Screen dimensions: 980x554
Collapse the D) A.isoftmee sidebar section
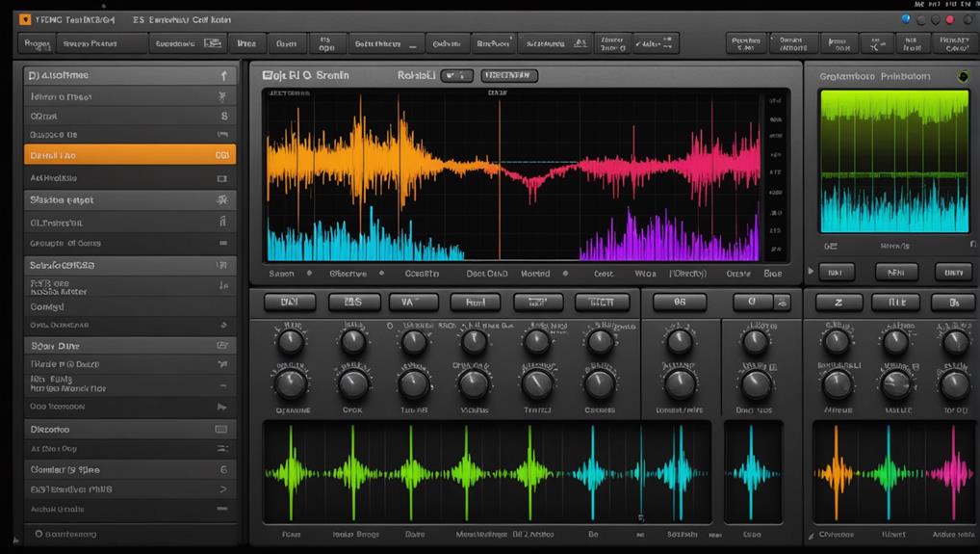coord(130,76)
